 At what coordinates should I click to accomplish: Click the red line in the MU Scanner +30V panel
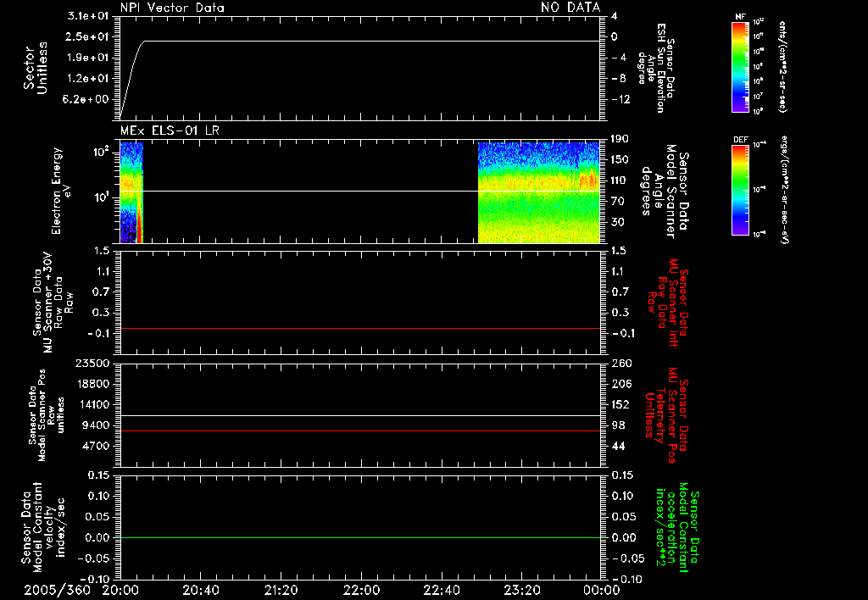coord(359,329)
